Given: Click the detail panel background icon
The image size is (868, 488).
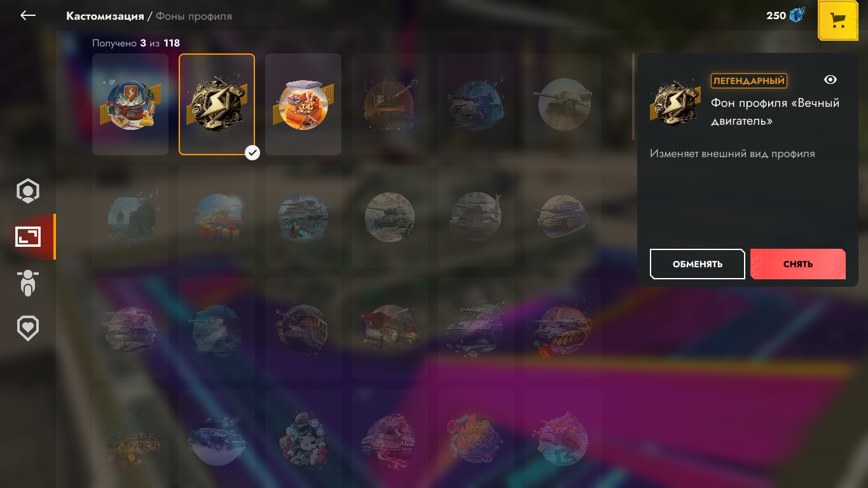Looking at the screenshot, I should click(x=675, y=102).
